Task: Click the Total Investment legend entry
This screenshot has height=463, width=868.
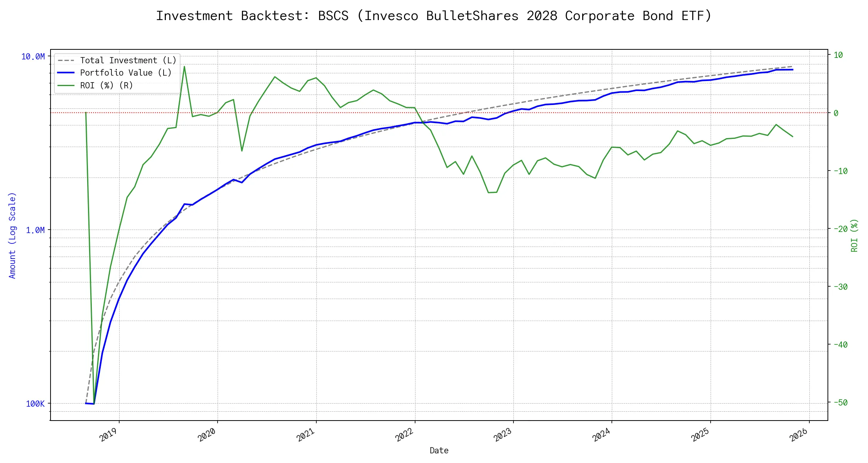Action: pyautogui.click(x=128, y=61)
